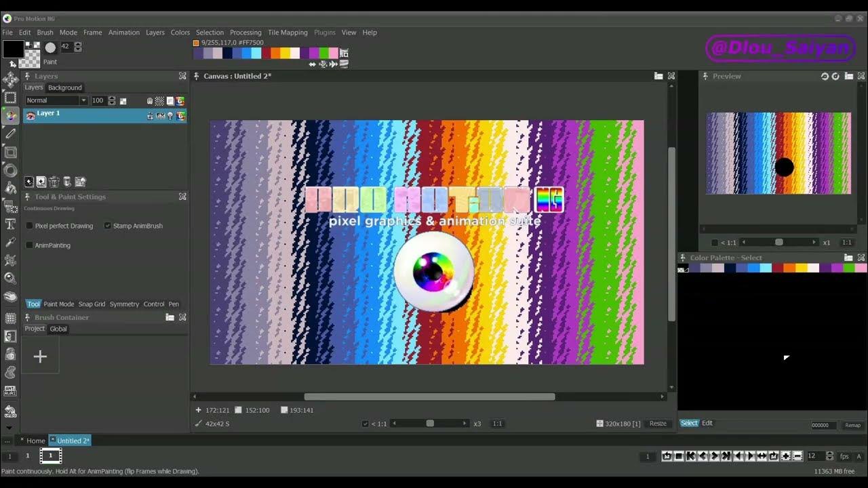Select the Line tool
The width and height of the screenshot is (868, 488).
point(10,134)
